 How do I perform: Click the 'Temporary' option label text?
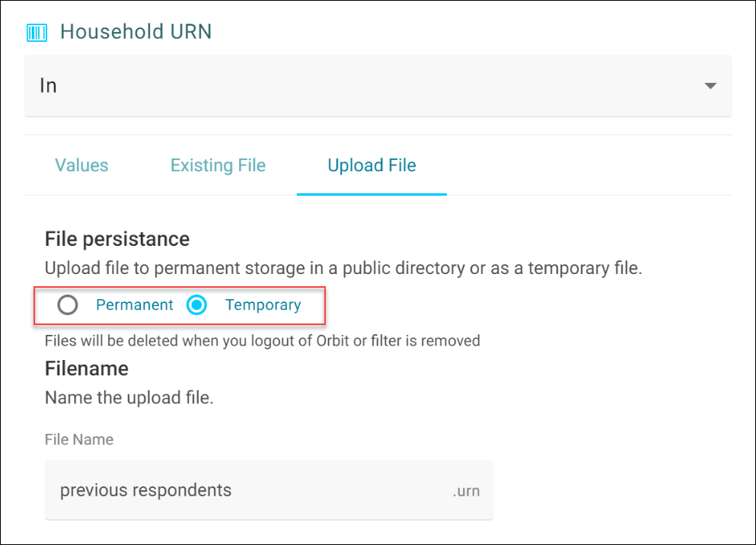click(x=263, y=304)
